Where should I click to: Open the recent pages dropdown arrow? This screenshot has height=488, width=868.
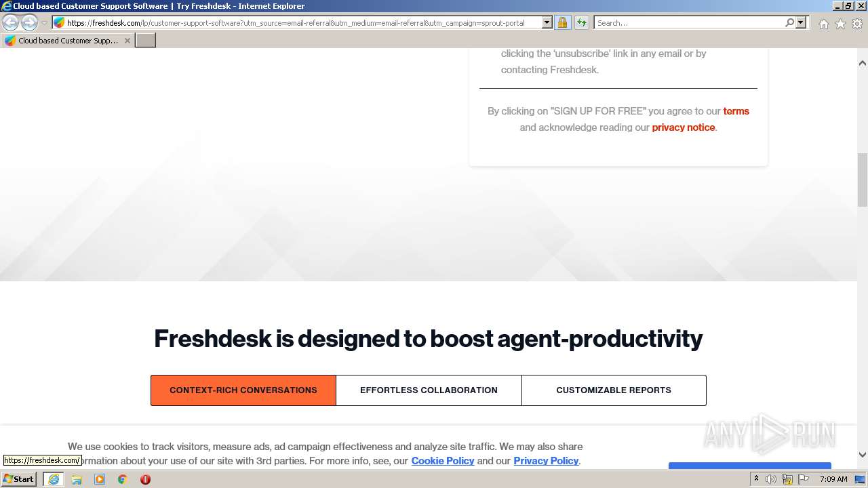point(45,23)
